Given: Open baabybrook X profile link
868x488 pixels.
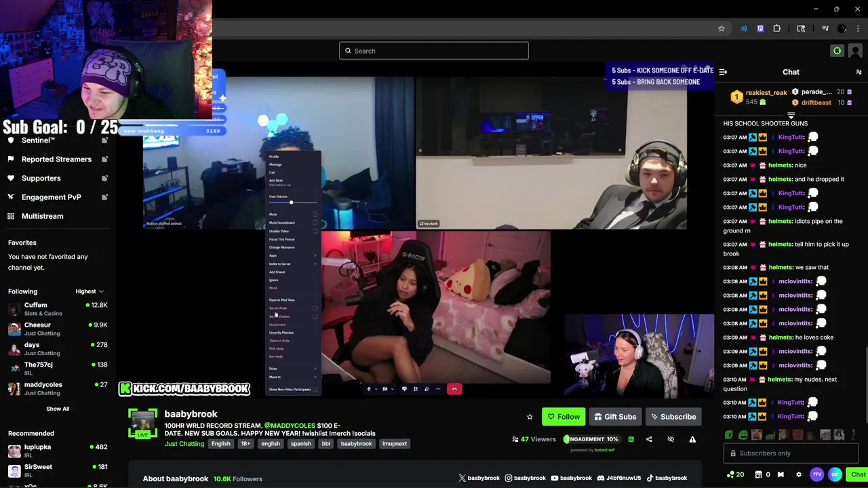Looking at the screenshot, I should point(479,478).
